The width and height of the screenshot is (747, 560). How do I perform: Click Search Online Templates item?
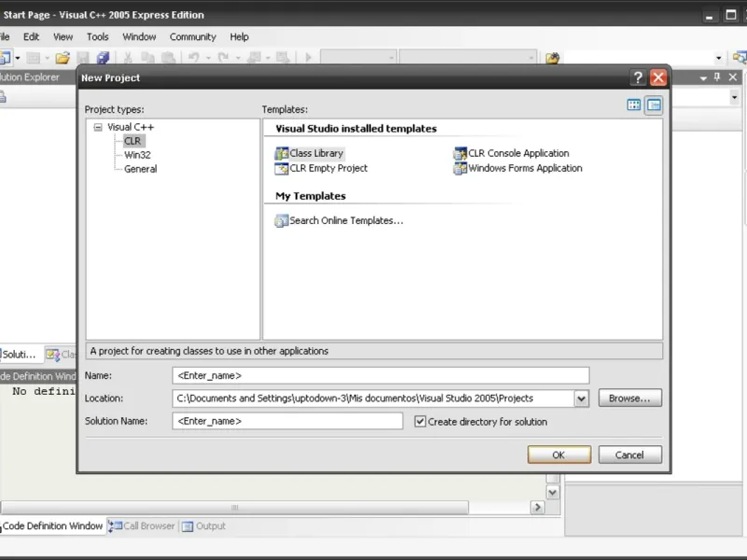[x=339, y=220]
